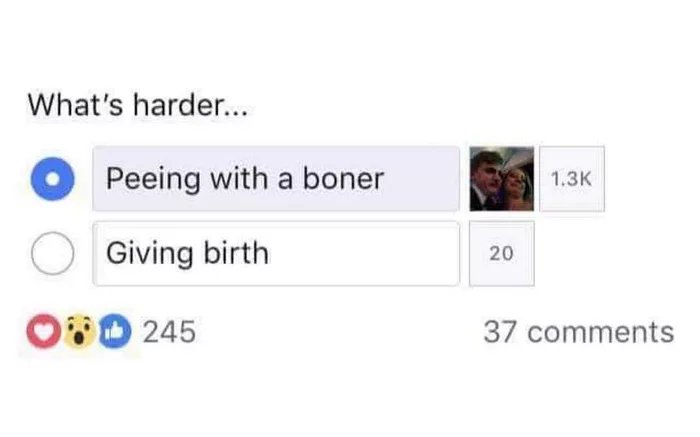
Task: Click the Giving birth option box
Action: [276, 254]
